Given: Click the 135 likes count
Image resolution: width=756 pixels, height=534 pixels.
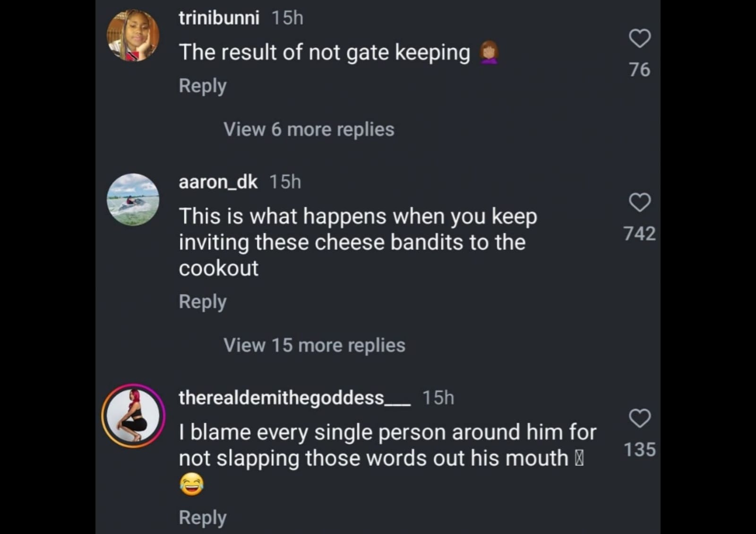Looking at the screenshot, I should pyautogui.click(x=640, y=449).
